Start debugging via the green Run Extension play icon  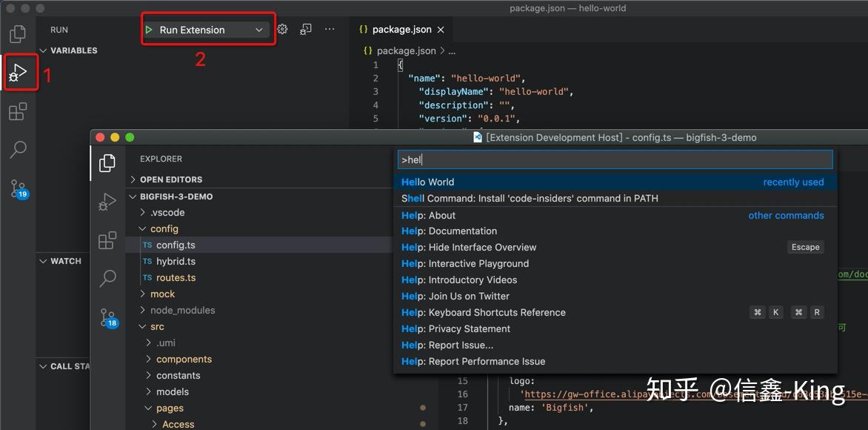tap(149, 29)
